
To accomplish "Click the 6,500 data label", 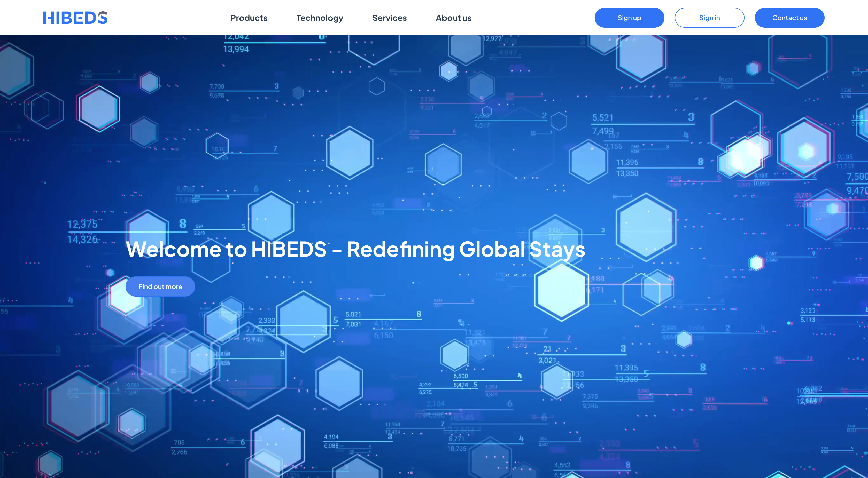I will click(460, 376).
